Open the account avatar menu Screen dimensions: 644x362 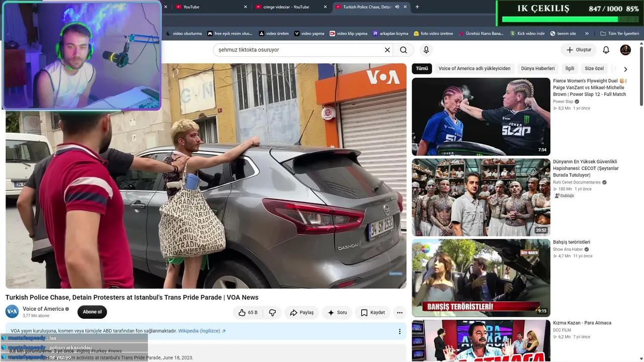(x=625, y=50)
